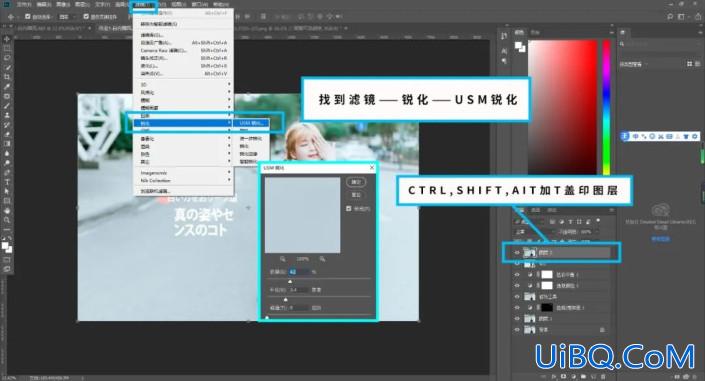Viewport: 705px width, 381px height.
Task: Add new adjustment layer from Layers footer
Action: (x=574, y=376)
